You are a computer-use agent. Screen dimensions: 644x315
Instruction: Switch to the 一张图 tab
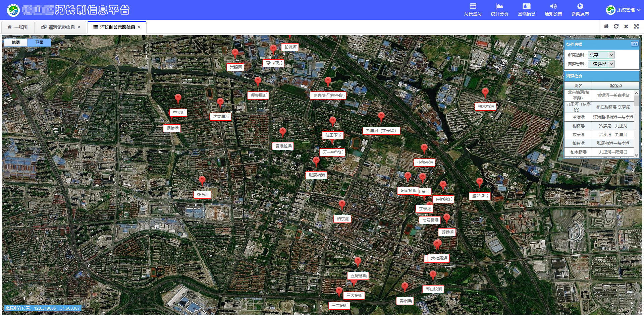[18, 27]
